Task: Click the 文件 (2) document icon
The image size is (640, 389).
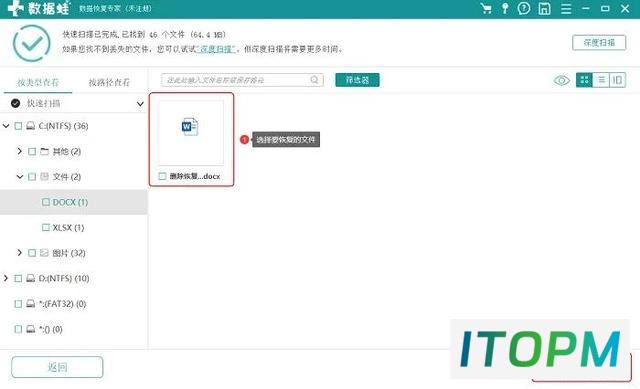Action: tap(44, 177)
